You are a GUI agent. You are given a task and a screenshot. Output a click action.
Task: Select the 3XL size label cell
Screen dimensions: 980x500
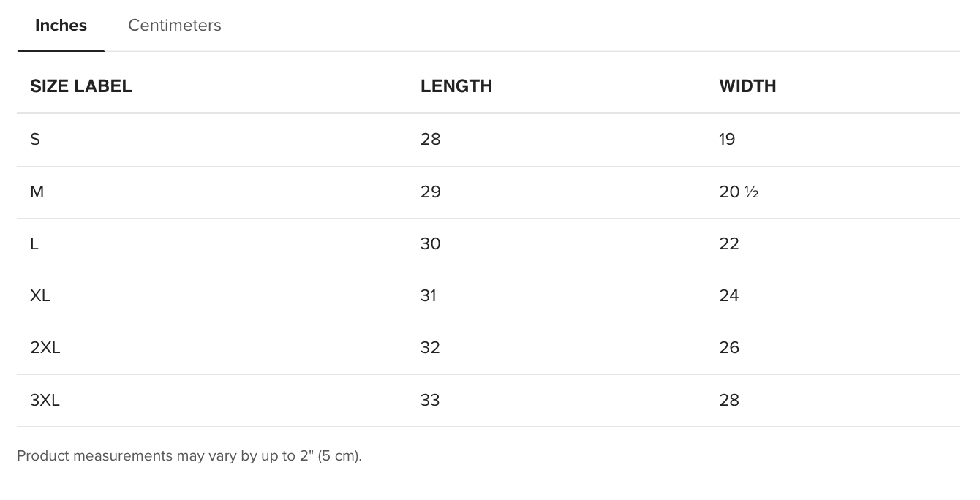coord(45,401)
